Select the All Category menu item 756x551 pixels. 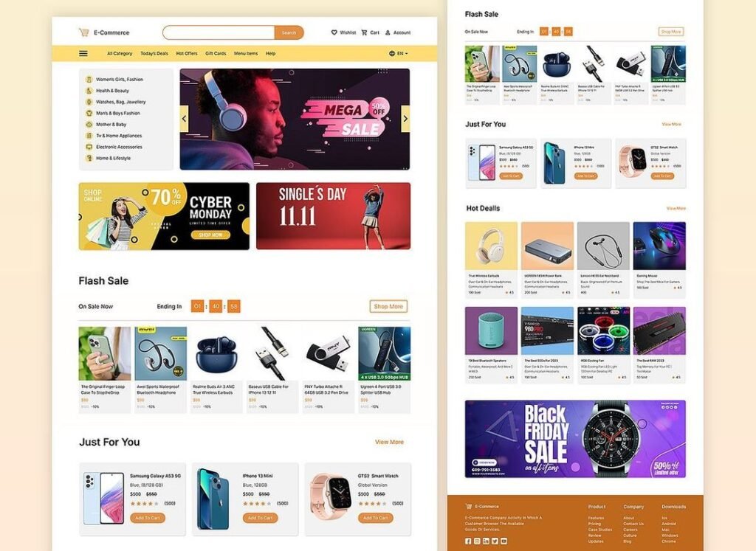[x=120, y=53]
